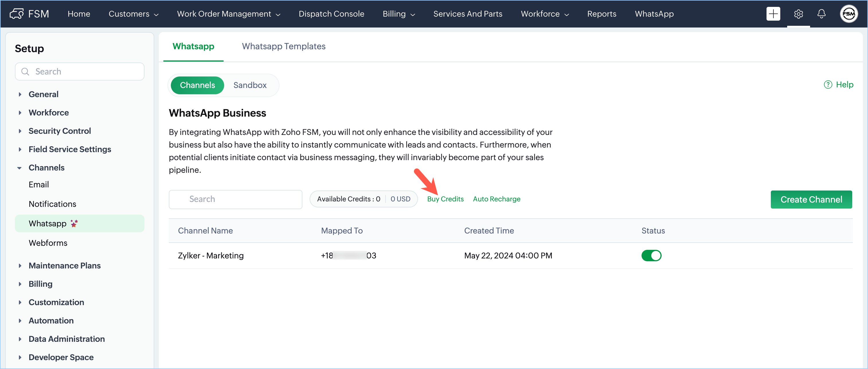The width and height of the screenshot is (868, 369).
Task: Click the Help question mark icon
Action: click(x=828, y=85)
